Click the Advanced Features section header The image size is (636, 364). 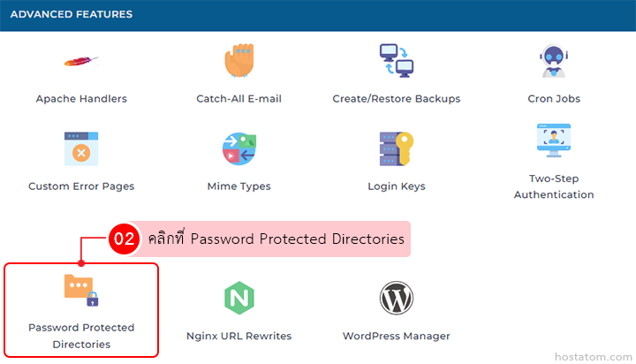coord(72,15)
